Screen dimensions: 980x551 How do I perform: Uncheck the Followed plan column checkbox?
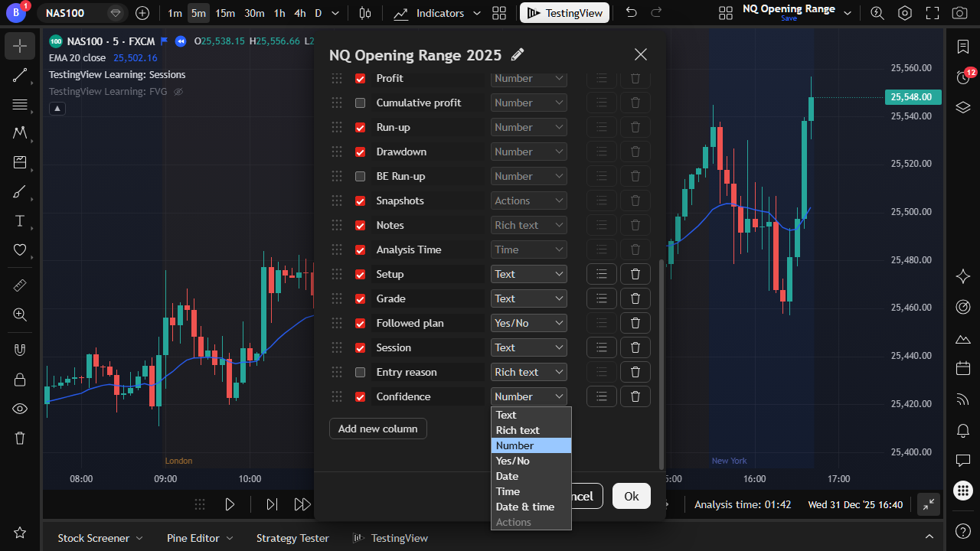(x=360, y=323)
